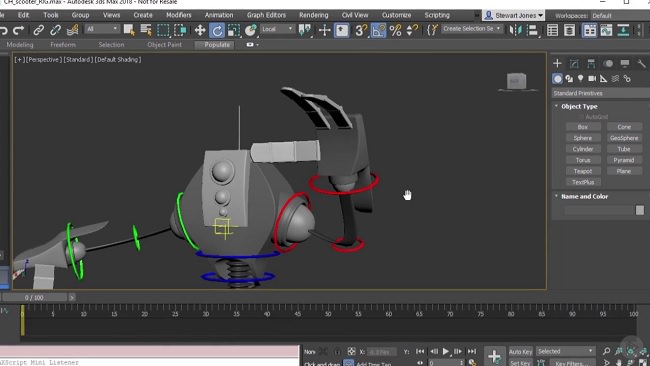Switch to the Modify command panel tab

pyautogui.click(x=574, y=63)
